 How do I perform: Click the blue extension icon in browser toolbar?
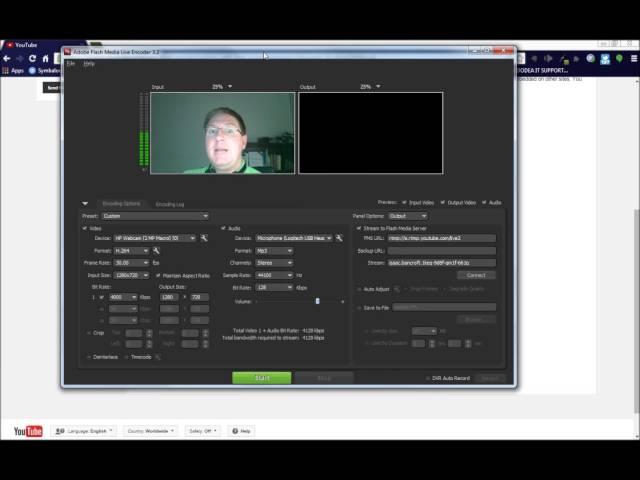coord(605,59)
